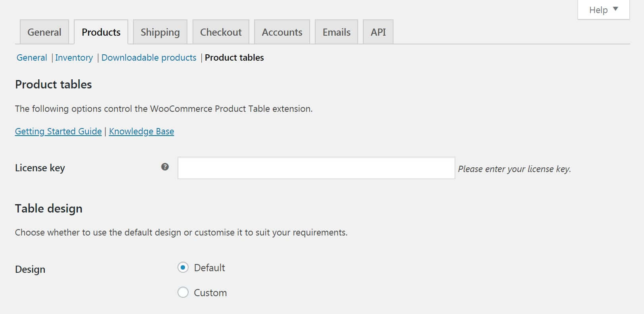The image size is (644, 314).
Task: Click inside the License key input field
Action: coord(316,168)
